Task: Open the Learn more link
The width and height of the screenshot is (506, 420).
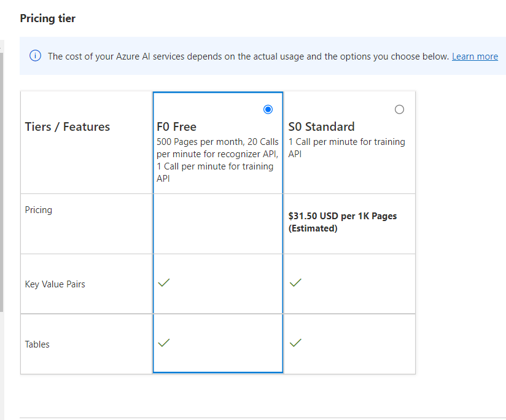Action: pos(475,56)
